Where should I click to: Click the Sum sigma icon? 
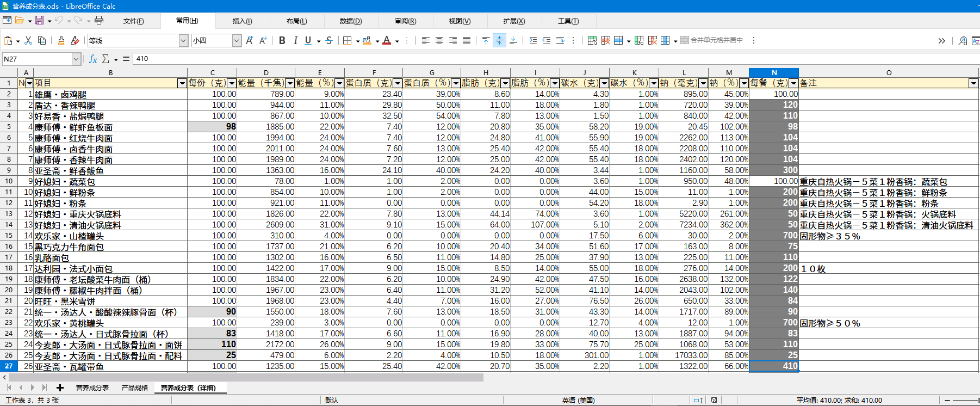106,59
